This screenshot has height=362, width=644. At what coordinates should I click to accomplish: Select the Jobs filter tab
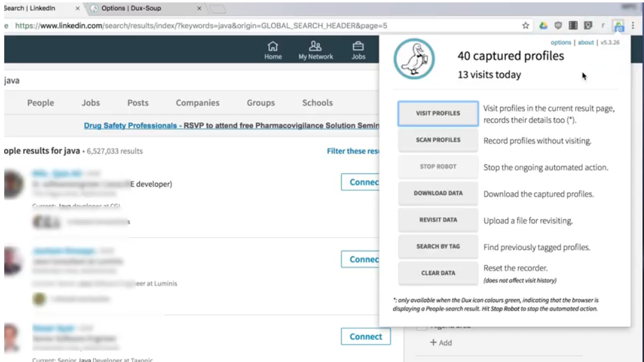(90, 103)
